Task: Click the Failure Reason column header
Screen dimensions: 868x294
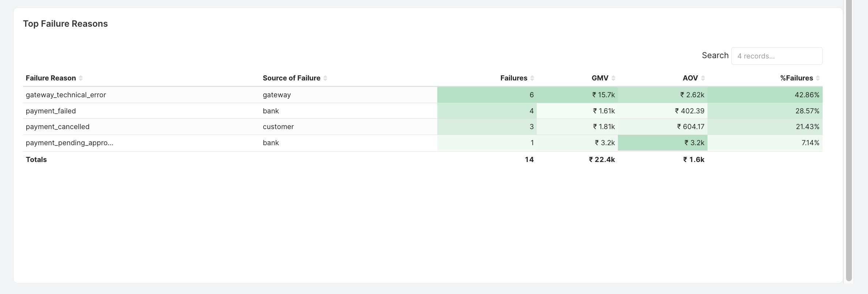Action: [51, 78]
